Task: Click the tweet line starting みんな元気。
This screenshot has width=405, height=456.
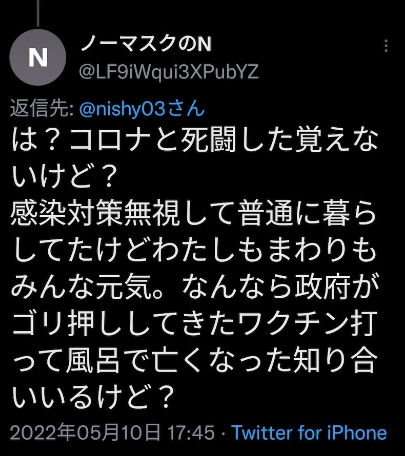Action: pyautogui.click(x=196, y=287)
